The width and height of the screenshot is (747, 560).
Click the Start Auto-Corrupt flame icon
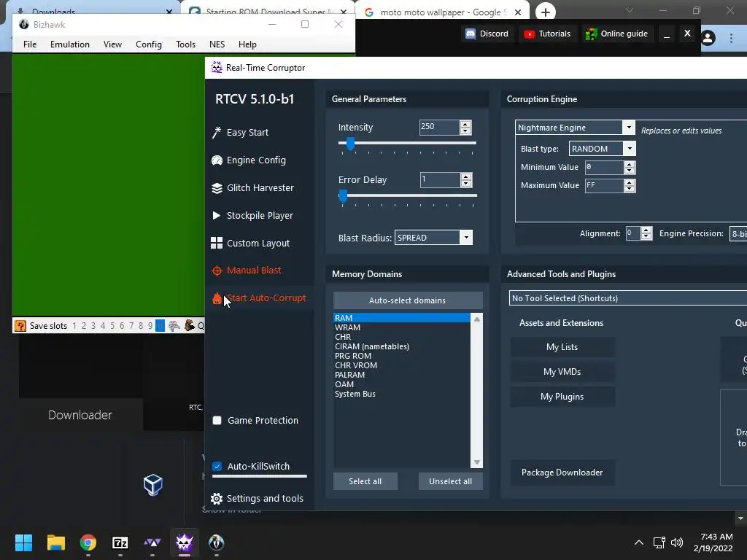tap(217, 298)
